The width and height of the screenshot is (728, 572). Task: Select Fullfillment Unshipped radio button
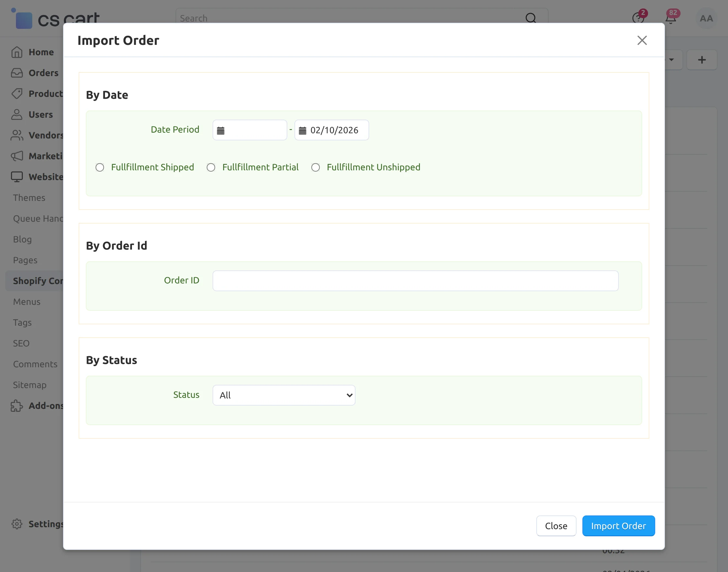click(x=316, y=167)
